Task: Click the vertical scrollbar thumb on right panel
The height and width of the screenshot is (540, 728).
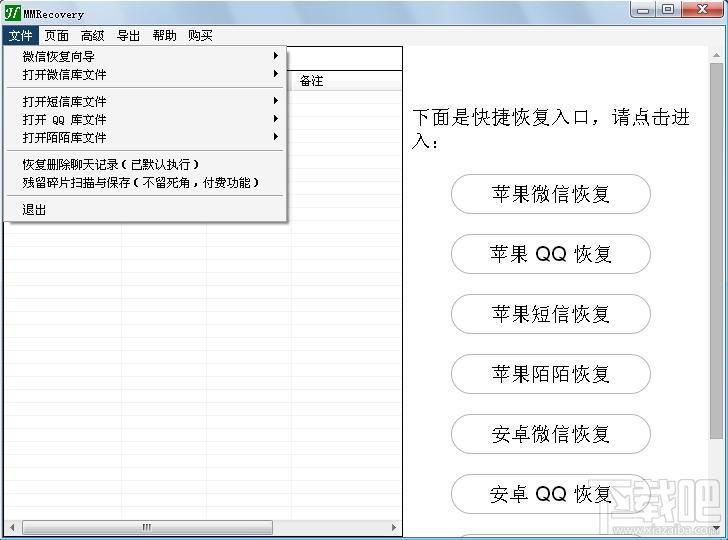Action: pos(716,251)
